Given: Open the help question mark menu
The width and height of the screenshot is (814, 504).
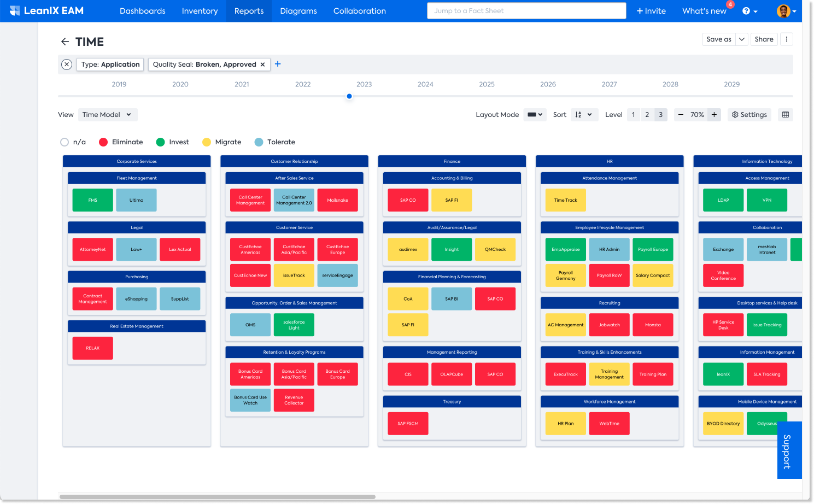Looking at the screenshot, I should [x=749, y=11].
